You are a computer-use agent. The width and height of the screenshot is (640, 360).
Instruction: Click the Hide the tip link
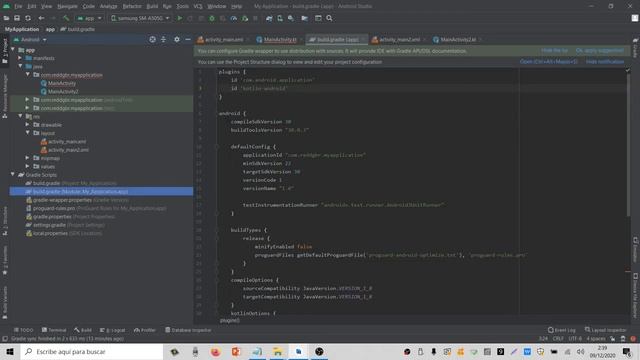pyautogui.click(x=554, y=51)
